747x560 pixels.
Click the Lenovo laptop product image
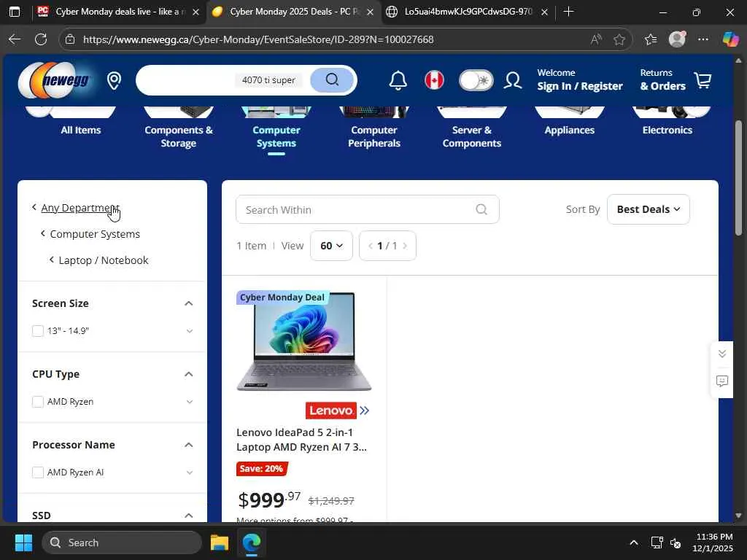(x=304, y=341)
